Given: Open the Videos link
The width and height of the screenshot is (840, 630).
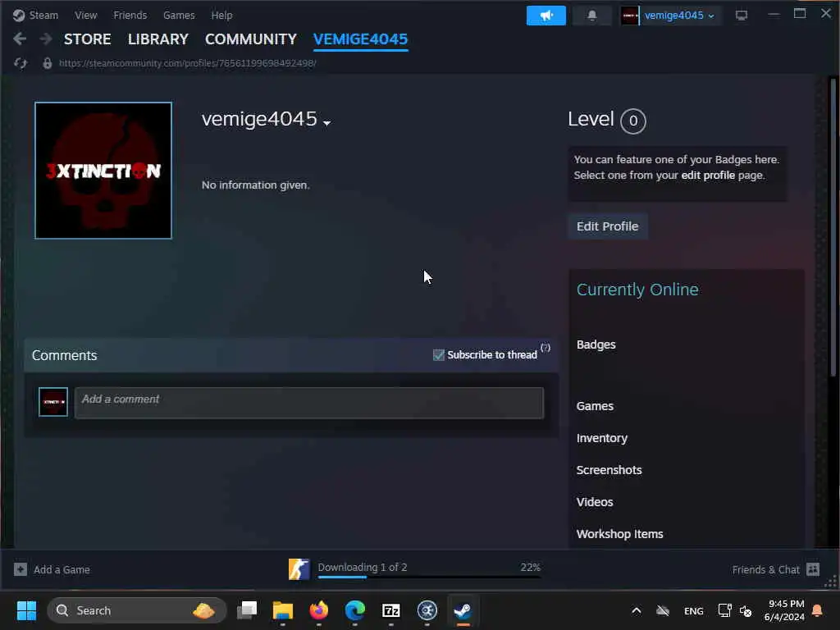Looking at the screenshot, I should tap(595, 502).
